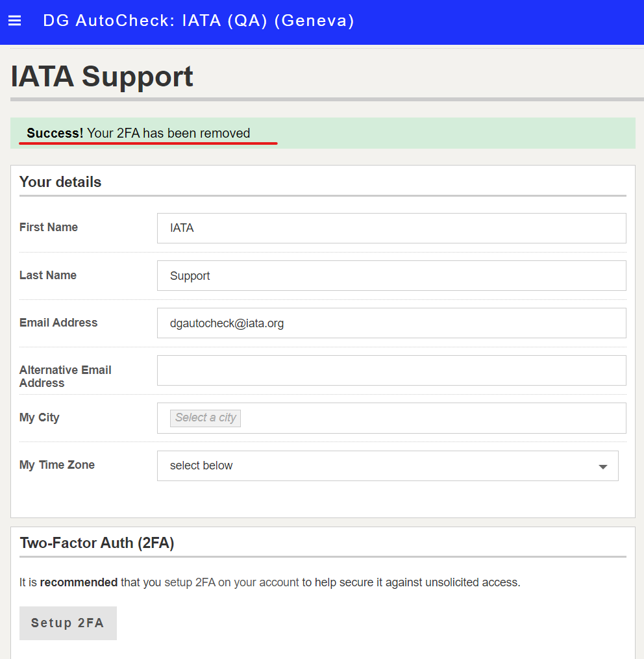Viewport: 644px width, 659px height.
Task: Click the My City label
Action: [40, 417]
